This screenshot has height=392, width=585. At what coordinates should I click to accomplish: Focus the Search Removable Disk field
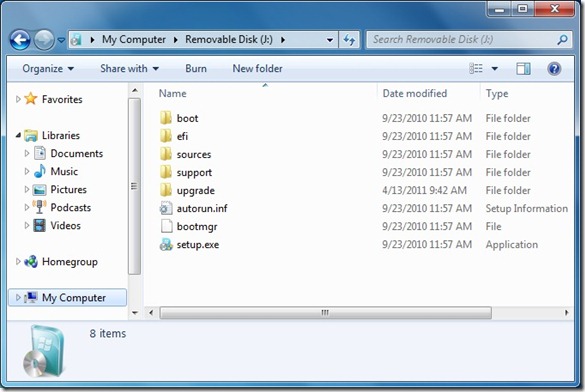[469, 40]
